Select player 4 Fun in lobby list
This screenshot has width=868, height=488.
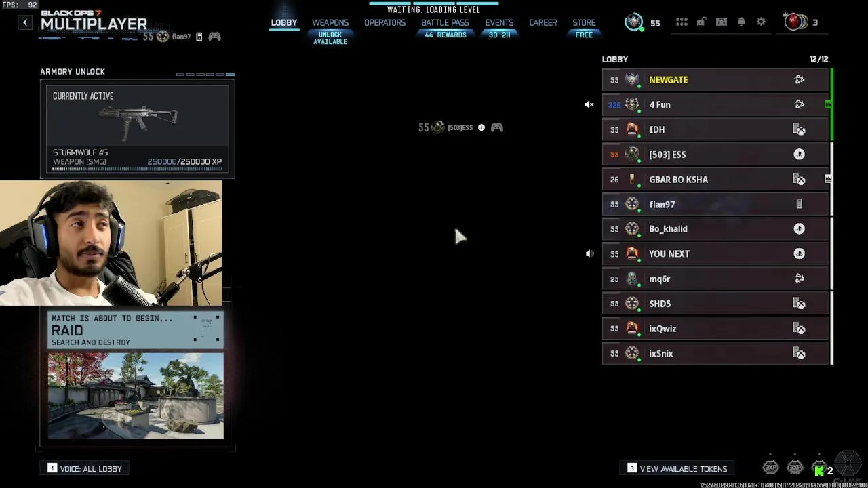point(715,105)
